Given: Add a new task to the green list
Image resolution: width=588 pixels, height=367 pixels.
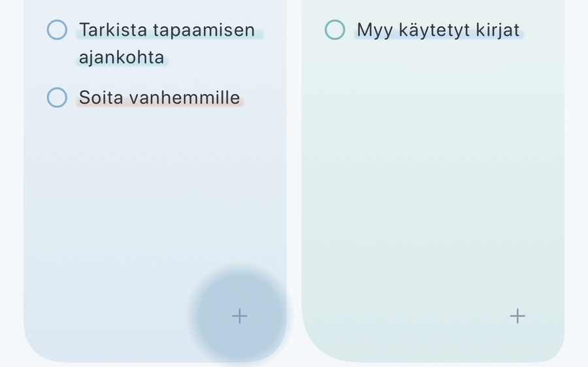Looking at the screenshot, I should pos(517,316).
